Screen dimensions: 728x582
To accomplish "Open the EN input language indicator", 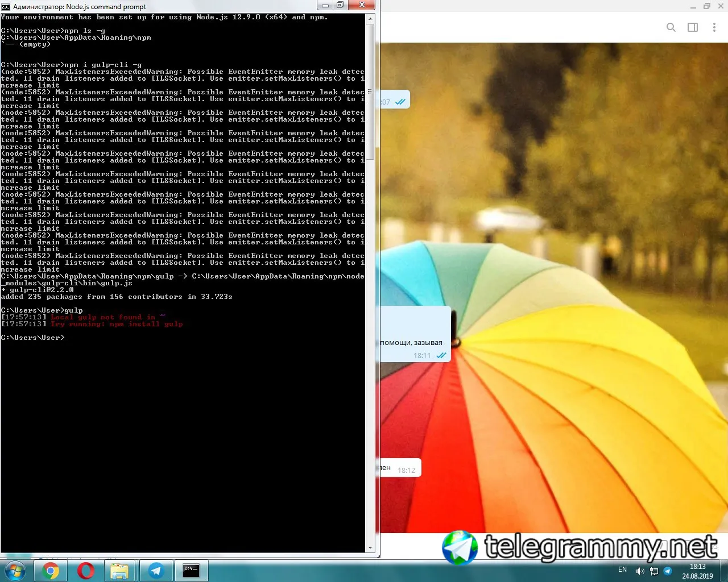I will point(622,569).
